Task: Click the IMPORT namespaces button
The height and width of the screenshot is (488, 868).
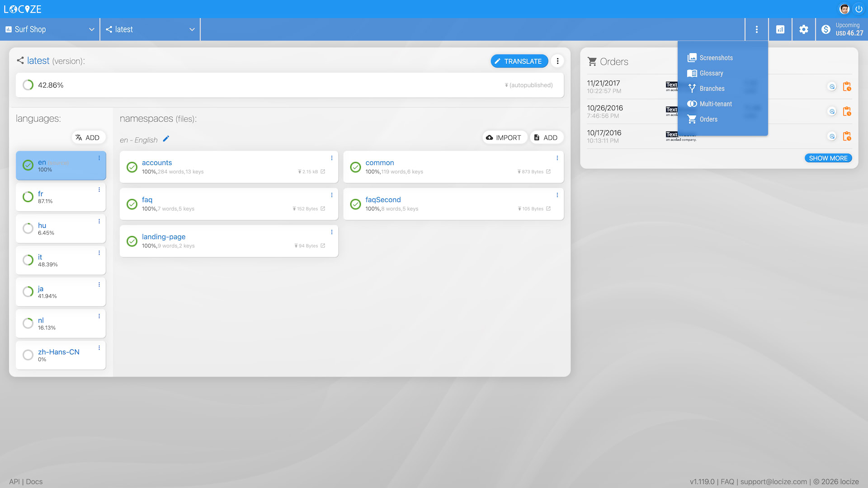Action: click(504, 138)
